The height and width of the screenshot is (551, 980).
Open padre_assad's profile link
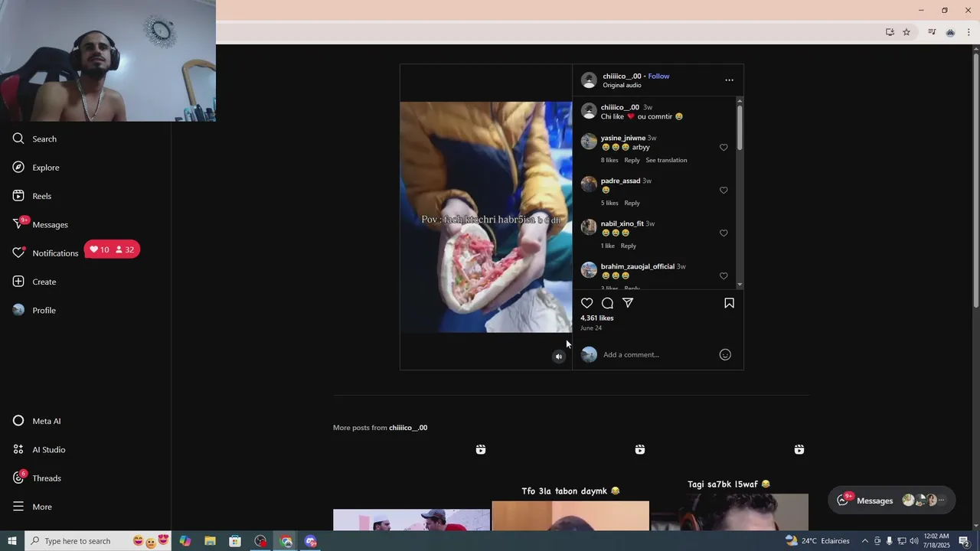(620, 181)
